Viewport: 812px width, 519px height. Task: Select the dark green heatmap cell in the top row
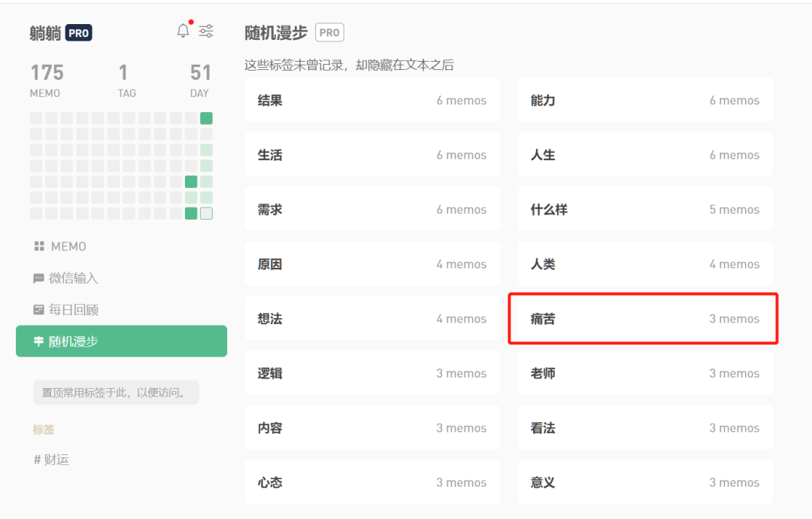point(206,119)
